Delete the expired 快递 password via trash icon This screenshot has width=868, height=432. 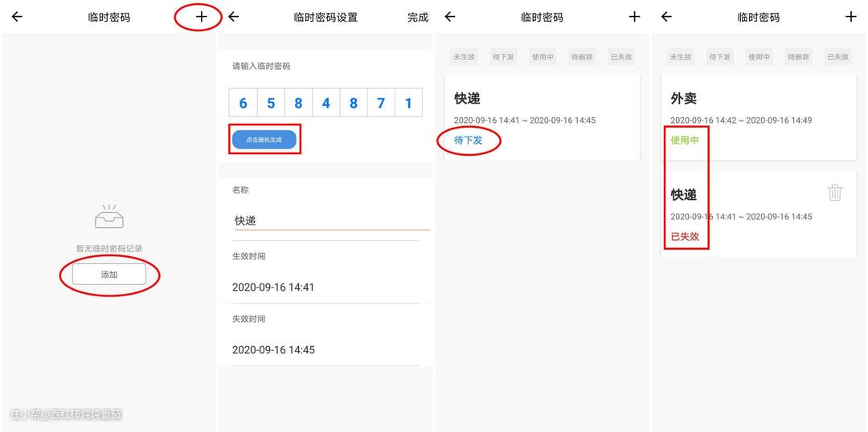pyautogui.click(x=835, y=193)
